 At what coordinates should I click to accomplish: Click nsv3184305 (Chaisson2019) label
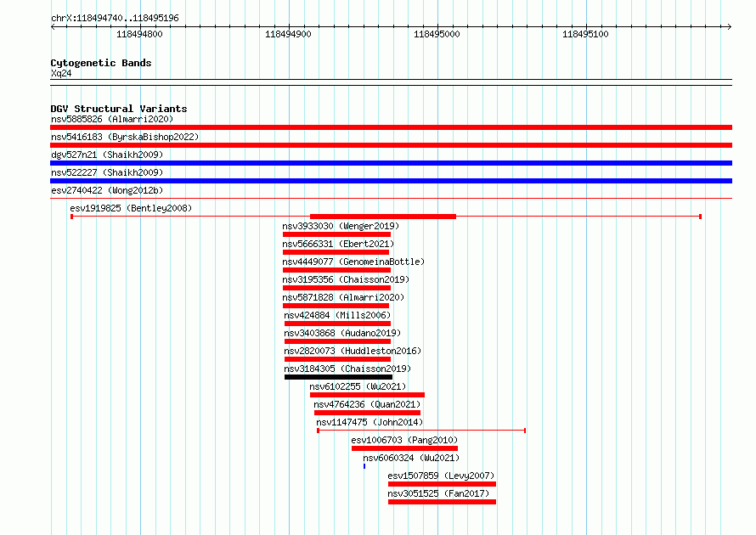tap(347, 369)
